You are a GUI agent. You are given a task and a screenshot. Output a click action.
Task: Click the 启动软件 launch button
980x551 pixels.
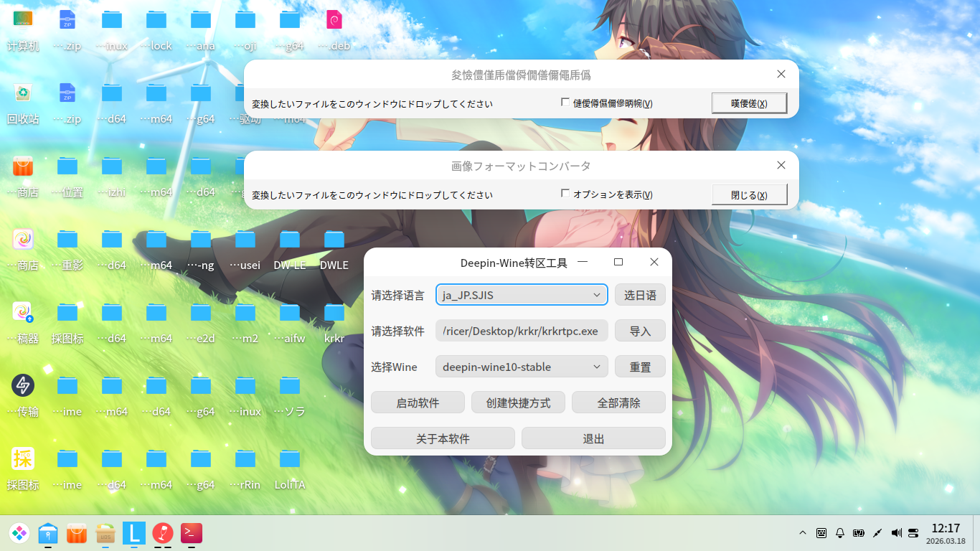(x=418, y=402)
